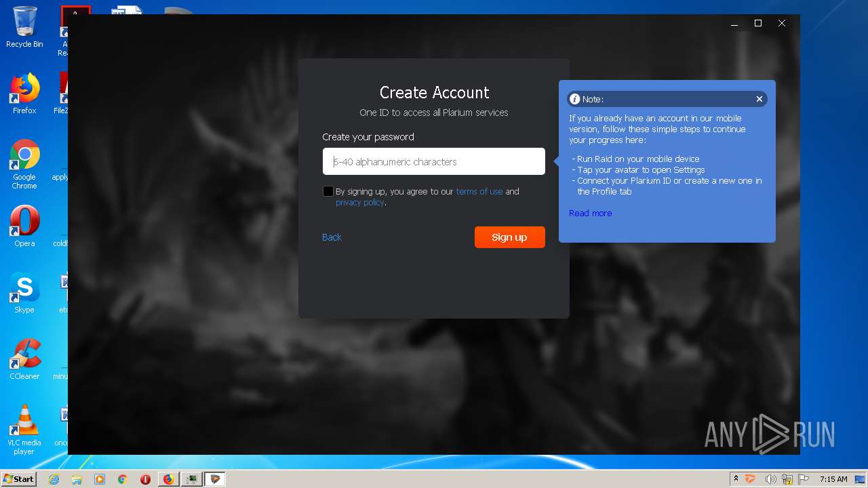This screenshot has width=868, height=488.
Task: Click the network tray icon
Action: [787, 479]
